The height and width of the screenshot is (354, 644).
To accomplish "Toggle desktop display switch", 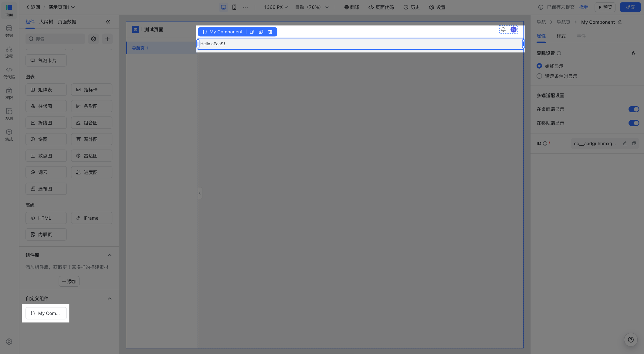I will [633, 109].
